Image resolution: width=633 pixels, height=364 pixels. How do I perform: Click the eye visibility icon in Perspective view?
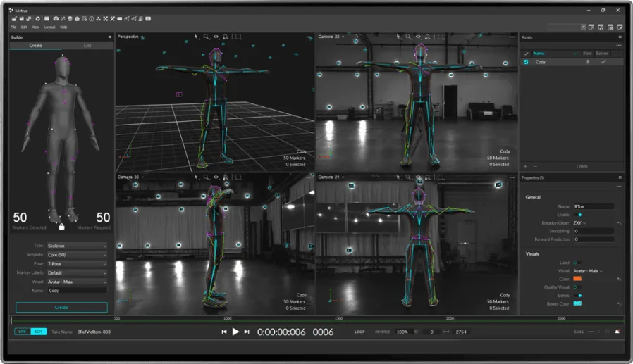pos(216,37)
